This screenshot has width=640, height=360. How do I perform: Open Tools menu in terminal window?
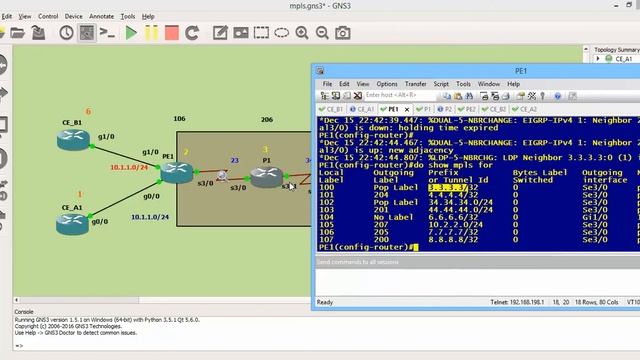pyautogui.click(x=463, y=84)
